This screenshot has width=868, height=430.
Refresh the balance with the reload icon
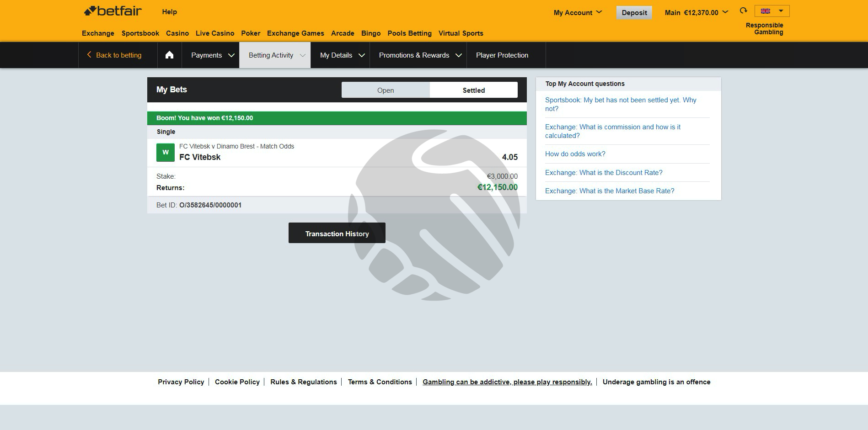[x=743, y=11]
